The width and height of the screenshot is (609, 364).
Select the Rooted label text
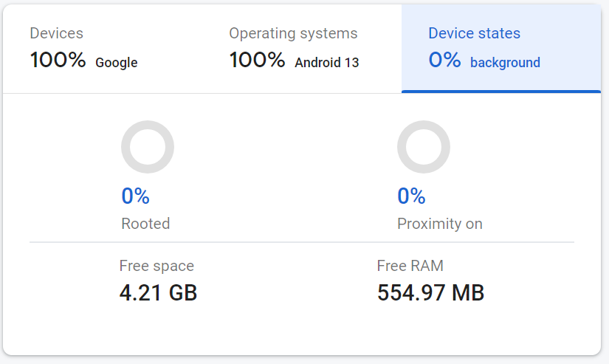(x=145, y=223)
